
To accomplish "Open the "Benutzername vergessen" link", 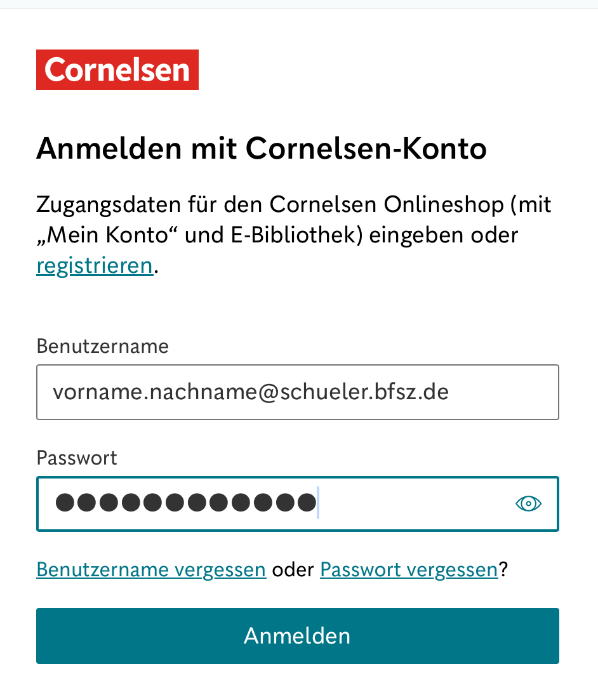I will tap(151, 570).
